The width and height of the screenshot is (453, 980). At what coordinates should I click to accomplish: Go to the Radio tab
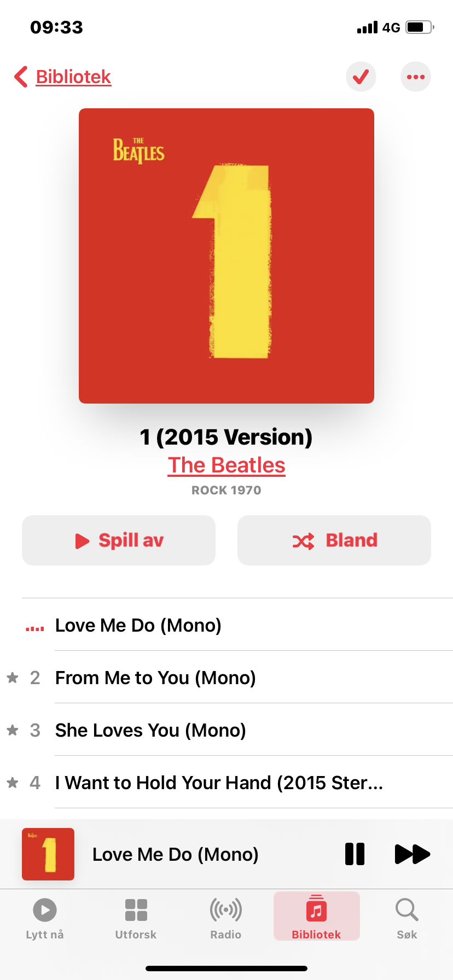coord(226,919)
